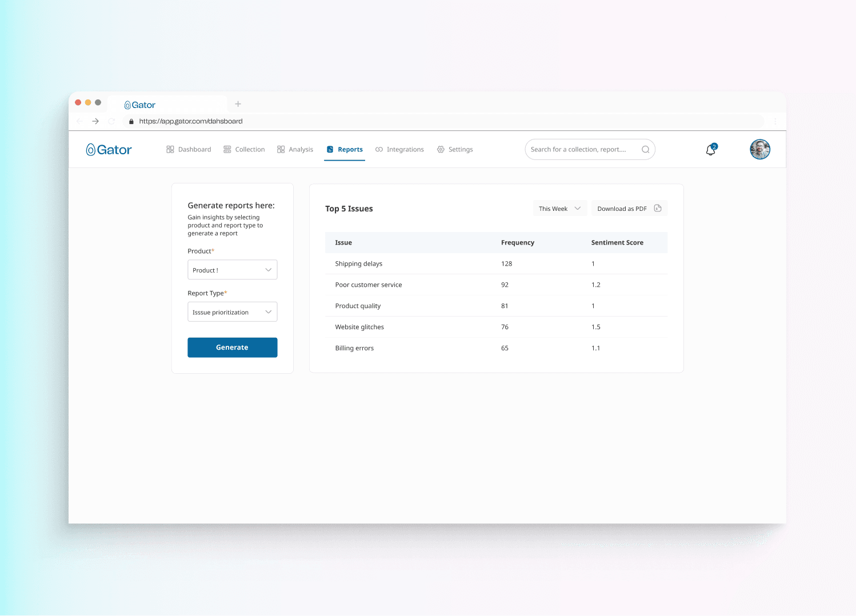Navigate to Settings in the navbar

pyautogui.click(x=455, y=150)
